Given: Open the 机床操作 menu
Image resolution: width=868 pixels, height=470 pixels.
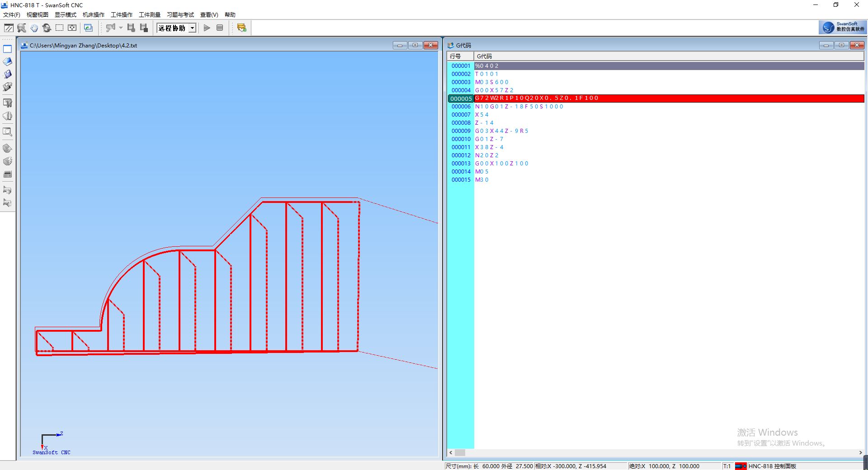Looking at the screenshot, I should pyautogui.click(x=94, y=15).
